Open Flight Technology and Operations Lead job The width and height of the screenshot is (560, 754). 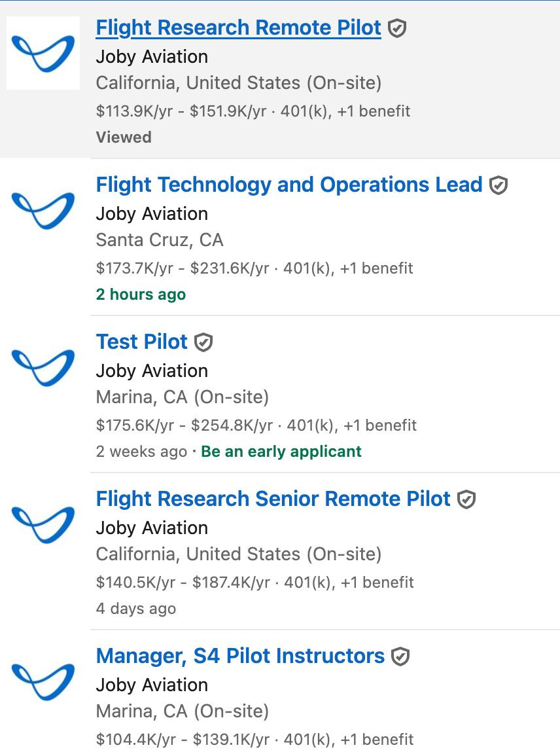289,185
